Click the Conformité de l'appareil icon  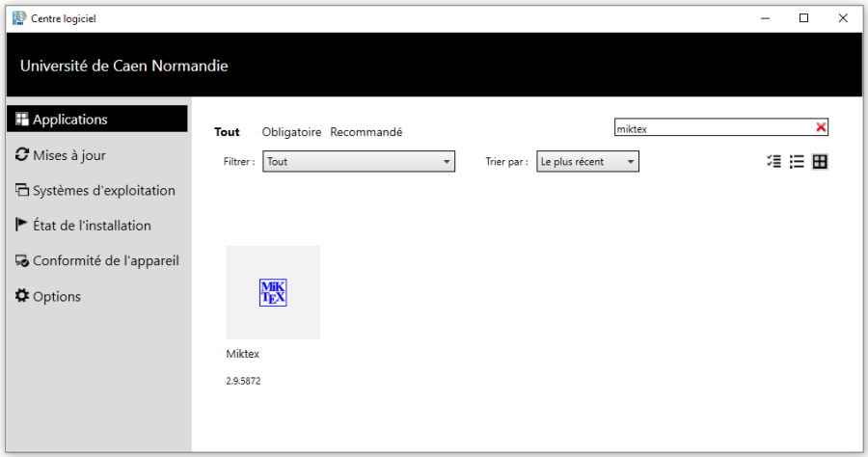click(22, 261)
